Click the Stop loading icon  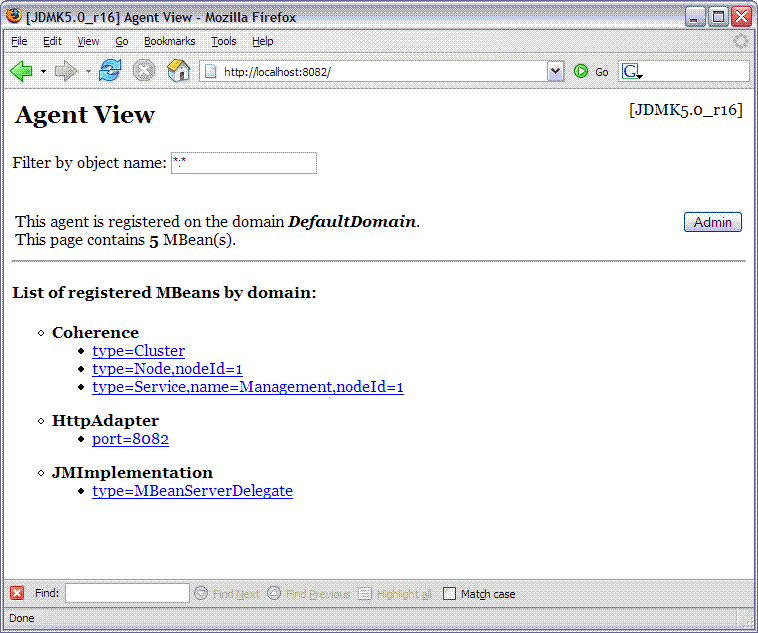(144, 71)
